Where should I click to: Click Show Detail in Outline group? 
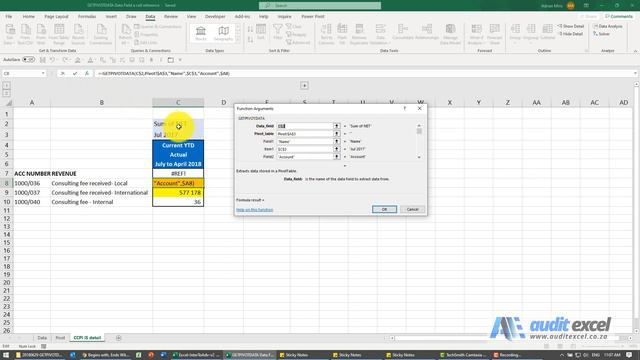[x=571, y=26]
